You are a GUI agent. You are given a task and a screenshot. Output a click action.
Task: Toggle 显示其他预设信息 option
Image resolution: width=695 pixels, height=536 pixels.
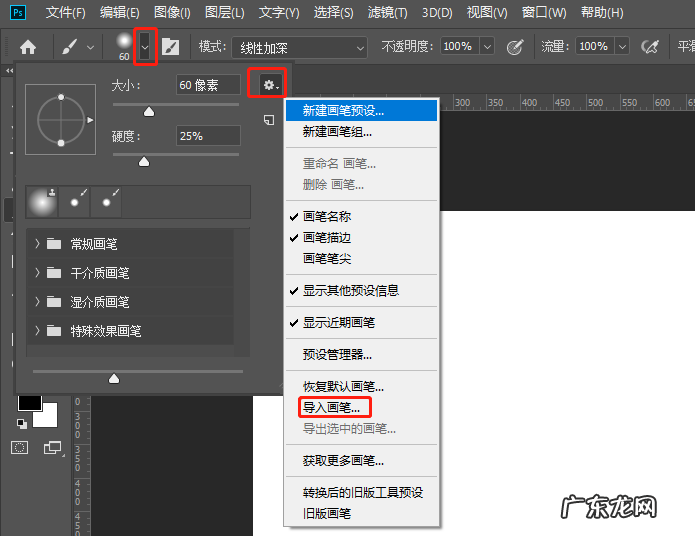(361, 290)
